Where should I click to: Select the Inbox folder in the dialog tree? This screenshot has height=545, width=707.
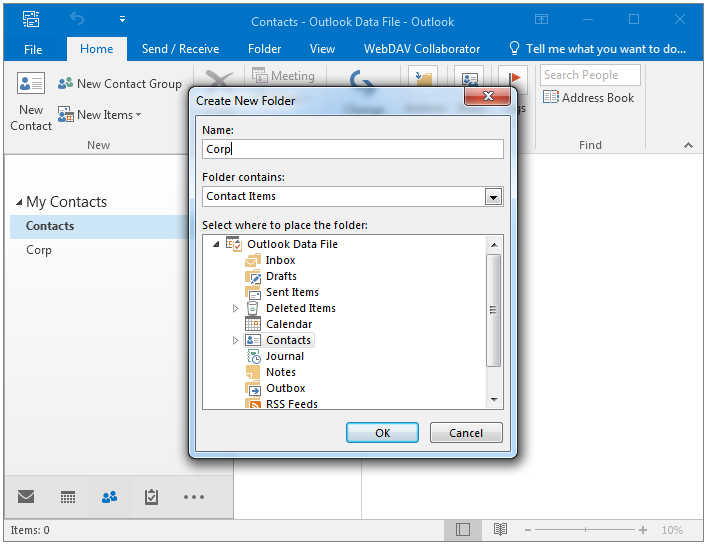pyautogui.click(x=280, y=261)
